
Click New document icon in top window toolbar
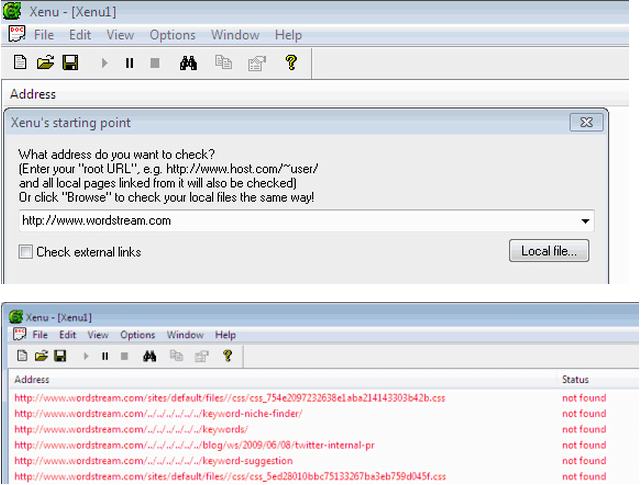20,63
